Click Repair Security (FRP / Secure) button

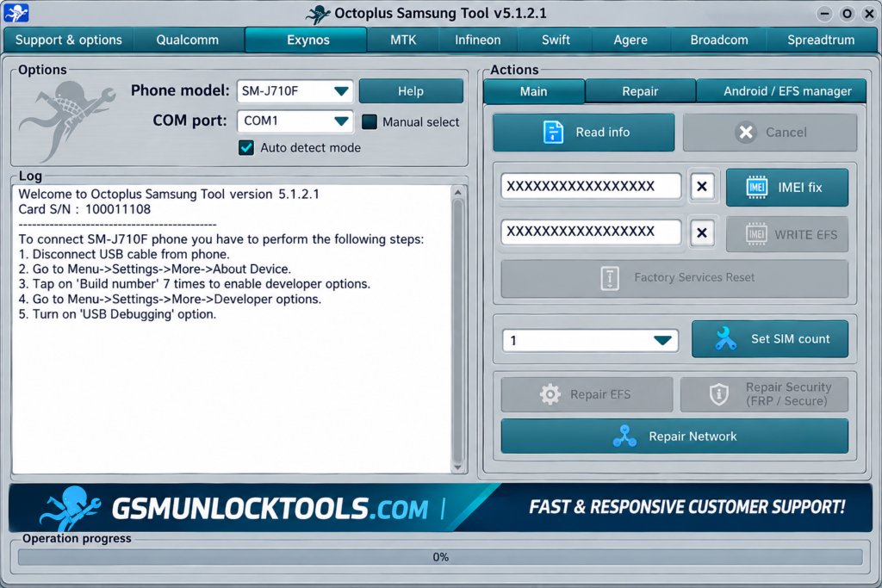coord(765,394)
